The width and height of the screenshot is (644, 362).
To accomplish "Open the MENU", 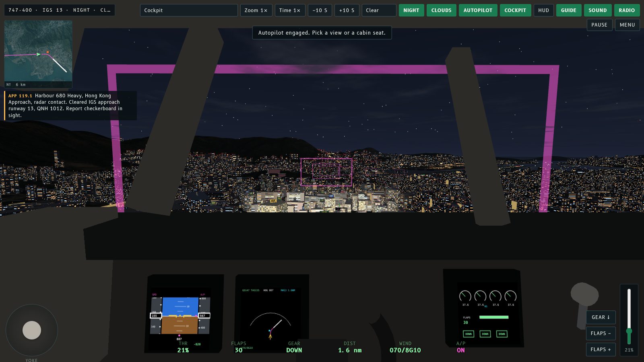I will point(627,25).
